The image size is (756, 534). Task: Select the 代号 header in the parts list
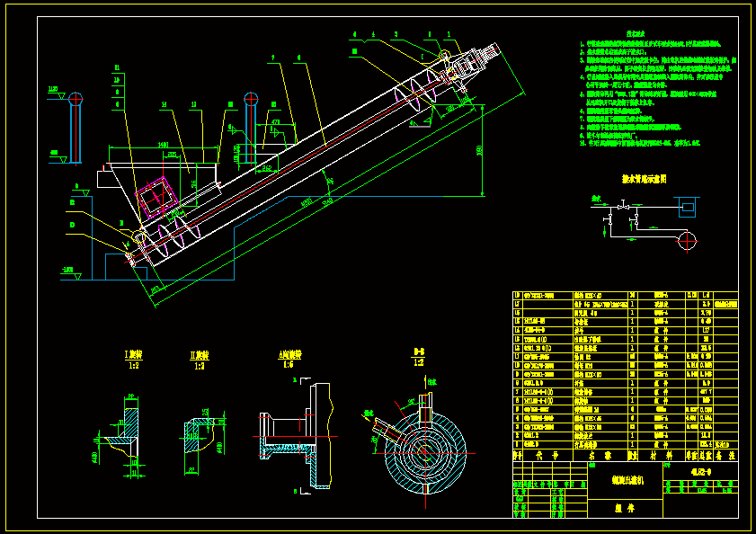coord(547,456)
